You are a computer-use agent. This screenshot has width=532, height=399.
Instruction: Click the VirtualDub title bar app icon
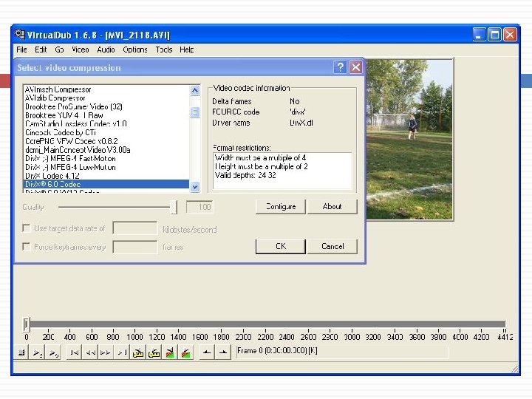click(20, 34)
